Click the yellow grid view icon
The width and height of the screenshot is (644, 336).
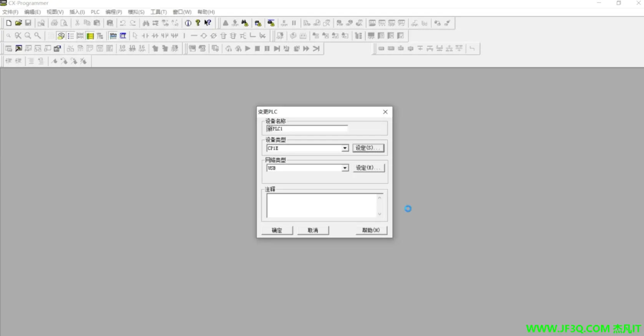point(90,36)
